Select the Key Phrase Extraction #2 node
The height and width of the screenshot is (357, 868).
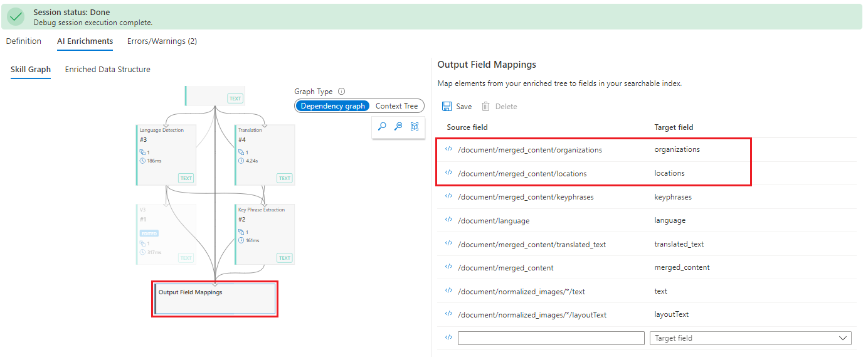coord(265,234)
